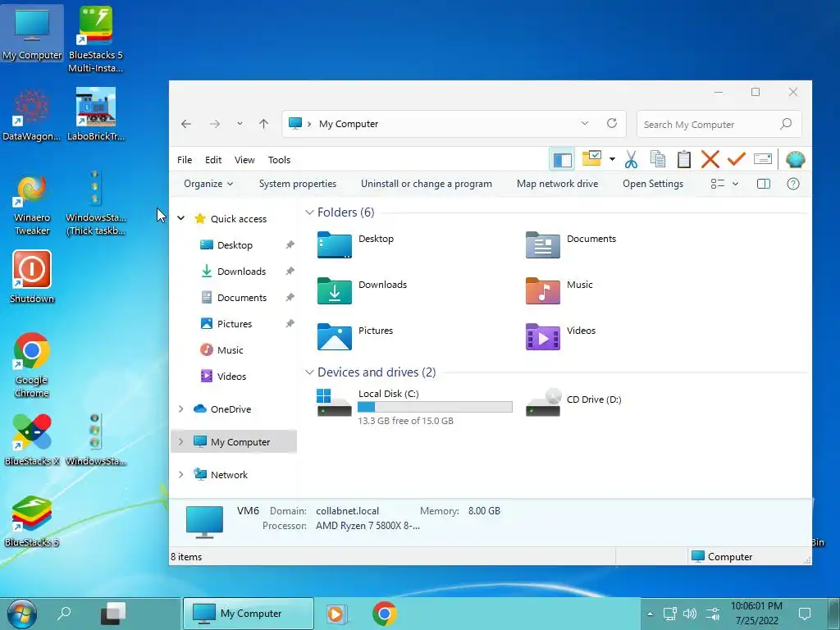Select the Pictures folder in content area

355,337
